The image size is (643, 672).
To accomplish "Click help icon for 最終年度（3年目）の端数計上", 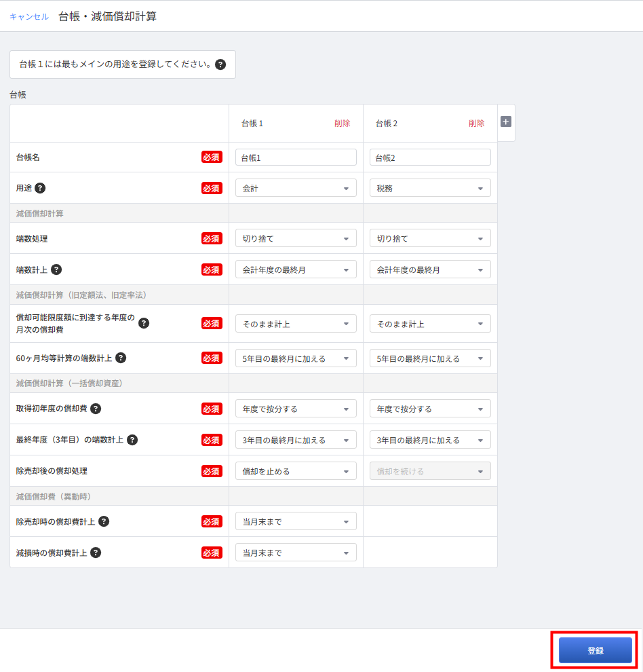I will click(x=132, y=440).
